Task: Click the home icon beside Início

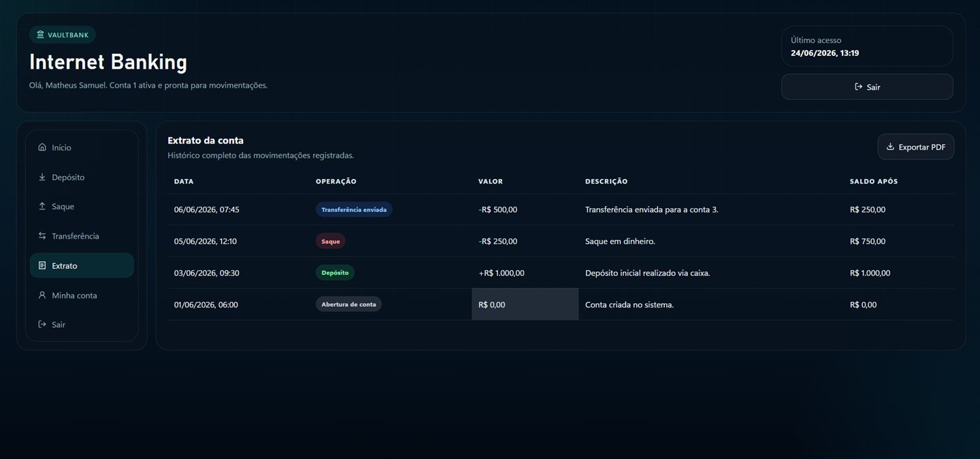Action: (42, 148)
